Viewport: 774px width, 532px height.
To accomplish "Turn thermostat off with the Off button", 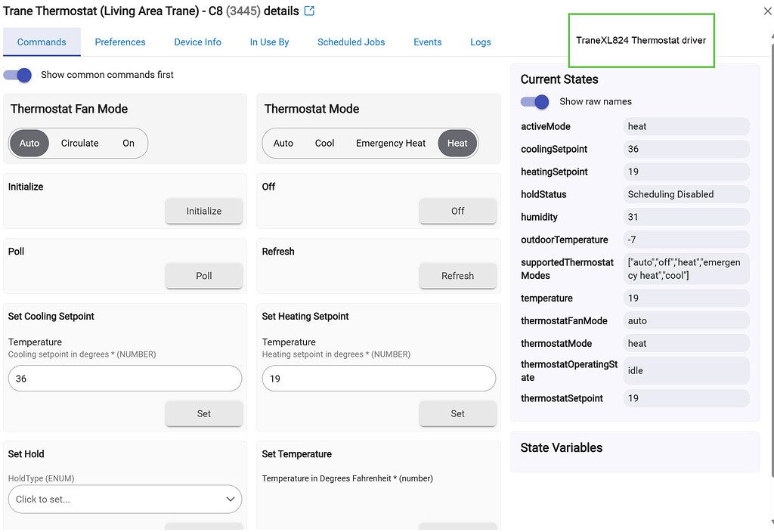I will tap(457, 212).
